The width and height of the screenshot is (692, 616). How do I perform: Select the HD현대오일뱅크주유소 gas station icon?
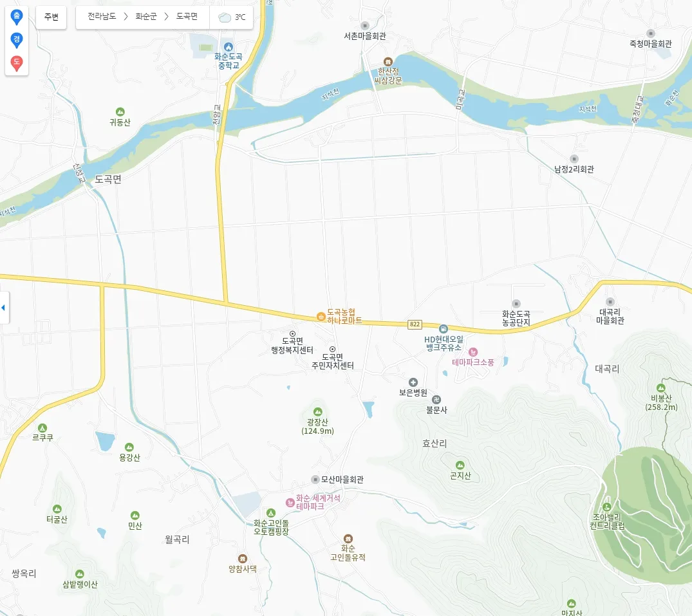pyautogui.click(x=443, y=329)
